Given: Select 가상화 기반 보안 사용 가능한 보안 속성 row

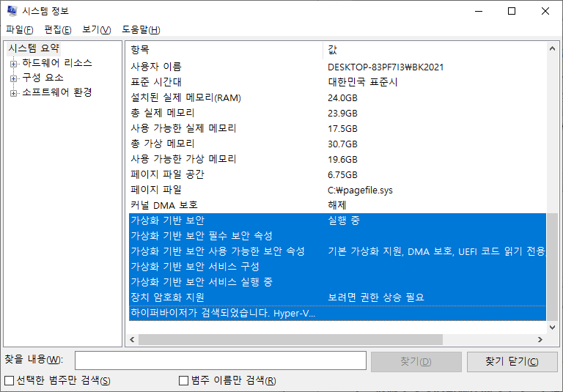Looking at the screenshot, I should pos(337,251).
